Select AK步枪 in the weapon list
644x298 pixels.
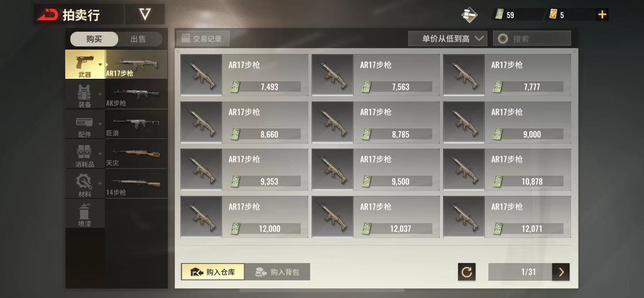coord(136,94)
